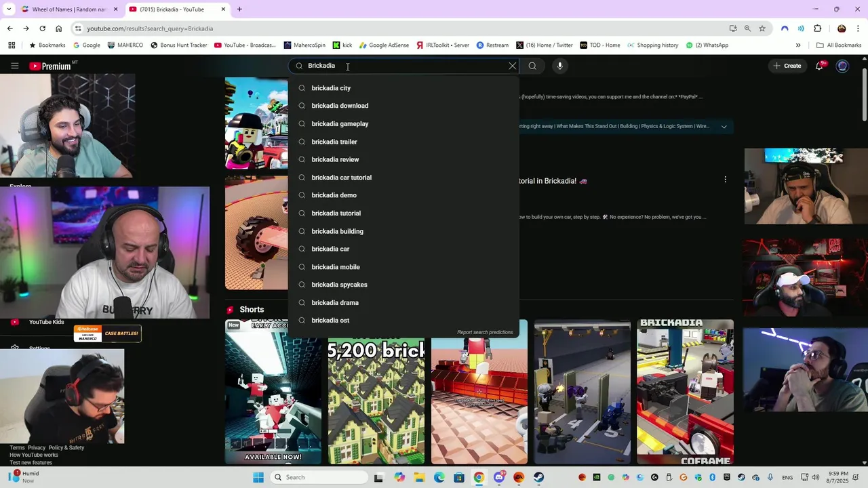The image size is (868, 488).
Task: Open the Windows Start menu
Action: pos(258,477)
